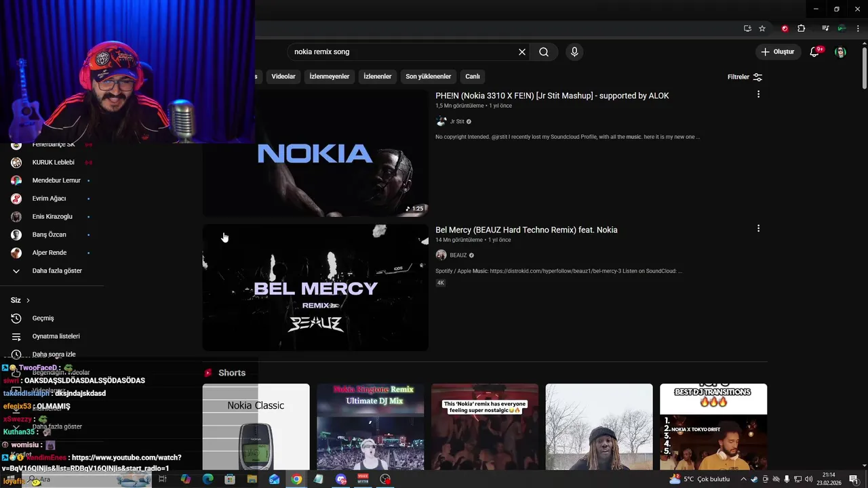Click the 4K badge under Bel Mercy
Screen dimensions: 868x488
click(x=440, y=283)
